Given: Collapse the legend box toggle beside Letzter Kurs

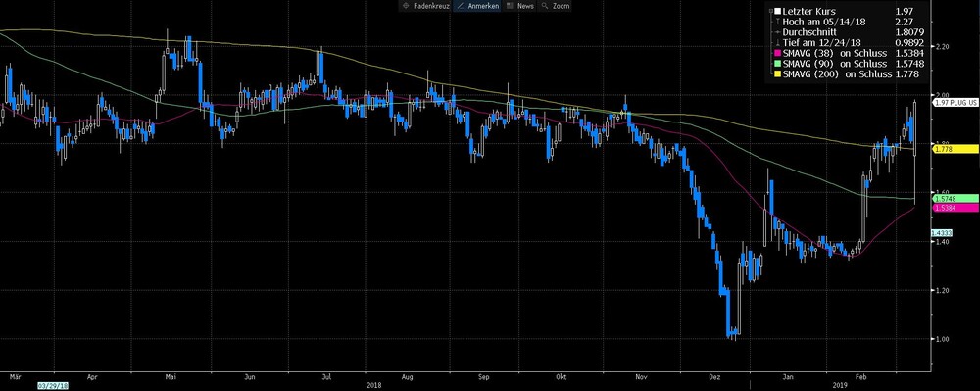Looking at the screenshot, I should (771, 11).
